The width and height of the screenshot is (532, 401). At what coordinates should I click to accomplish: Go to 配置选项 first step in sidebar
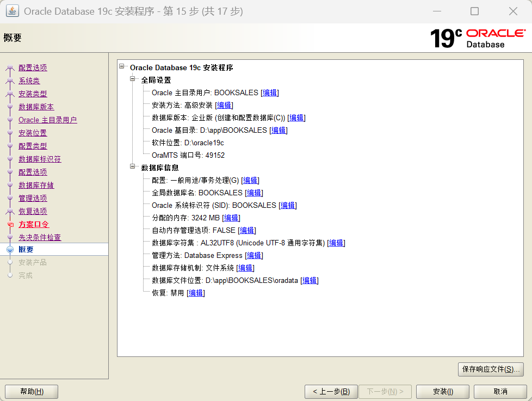(x=33, y=67)
